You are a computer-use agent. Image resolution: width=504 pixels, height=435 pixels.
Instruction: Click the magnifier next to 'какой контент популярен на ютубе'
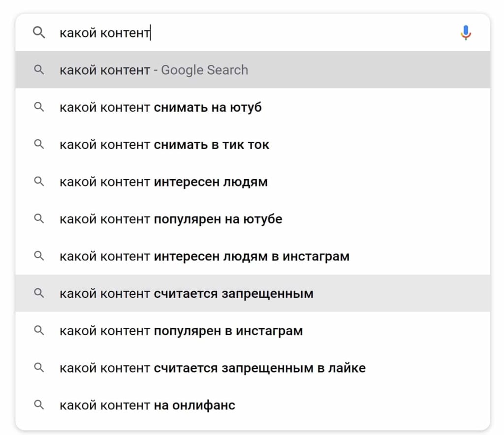[39, 219]
